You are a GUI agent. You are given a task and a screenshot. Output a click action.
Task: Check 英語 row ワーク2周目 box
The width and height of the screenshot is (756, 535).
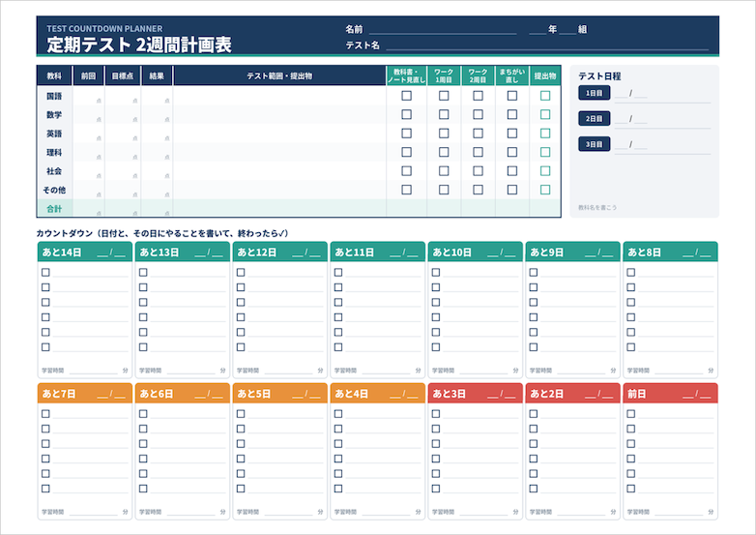click(478, 134)
